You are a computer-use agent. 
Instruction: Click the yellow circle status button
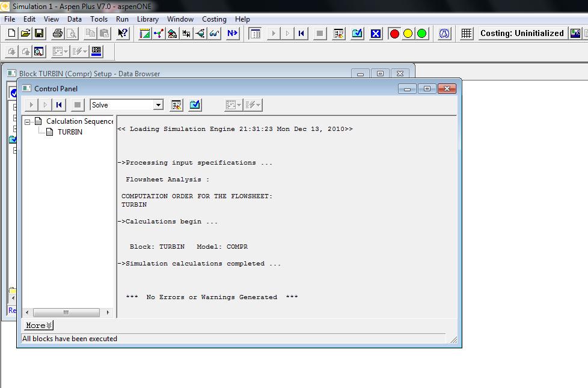pyautogui.click(x=408, y=33)
